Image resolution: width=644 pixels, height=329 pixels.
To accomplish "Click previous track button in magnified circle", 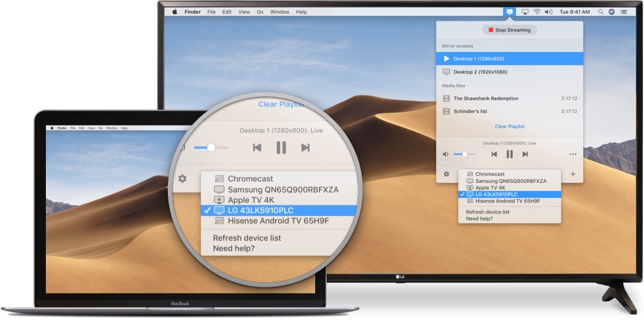I will 257,147.
